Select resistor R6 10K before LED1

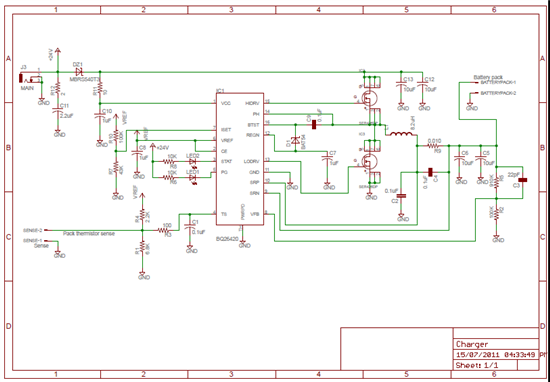click(x=169, y=178)
